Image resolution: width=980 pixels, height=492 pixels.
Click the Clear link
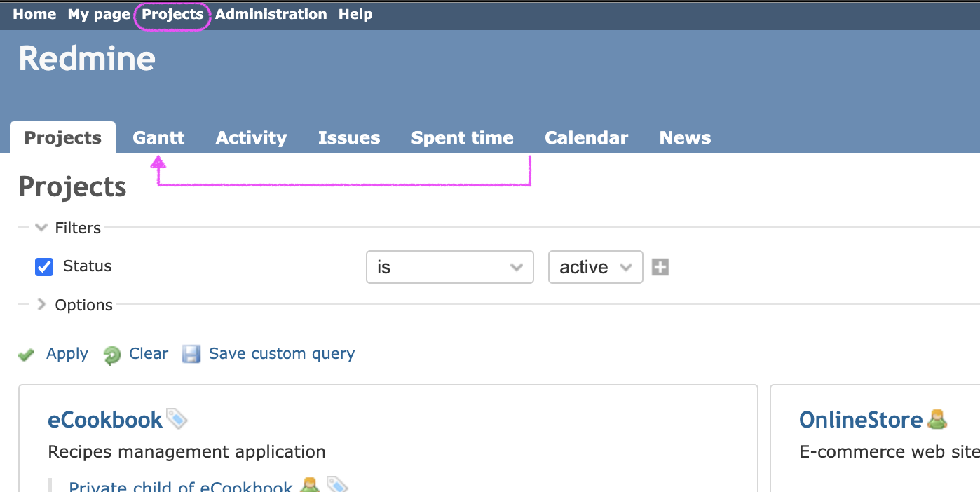pos(149,354)
